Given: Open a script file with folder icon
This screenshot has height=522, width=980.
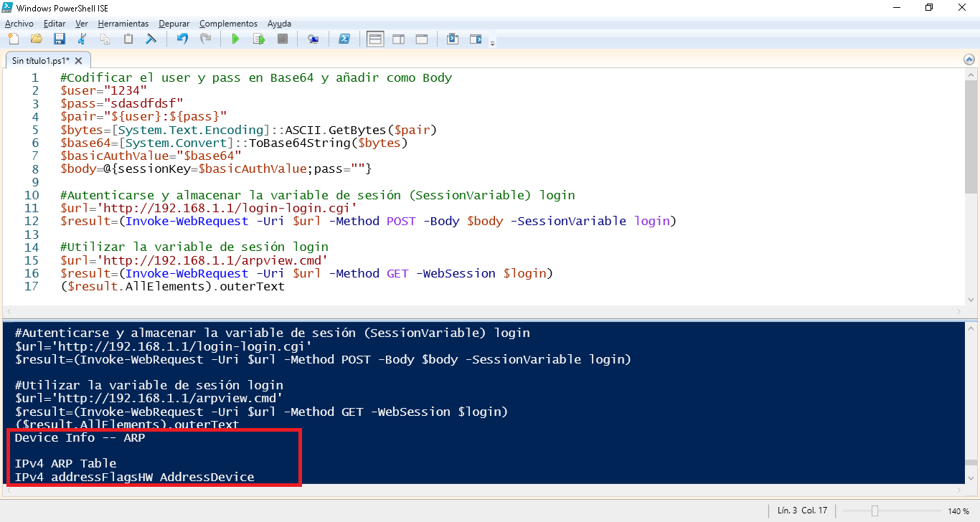Looking at the screenshot, I should [x=36, y=39].
